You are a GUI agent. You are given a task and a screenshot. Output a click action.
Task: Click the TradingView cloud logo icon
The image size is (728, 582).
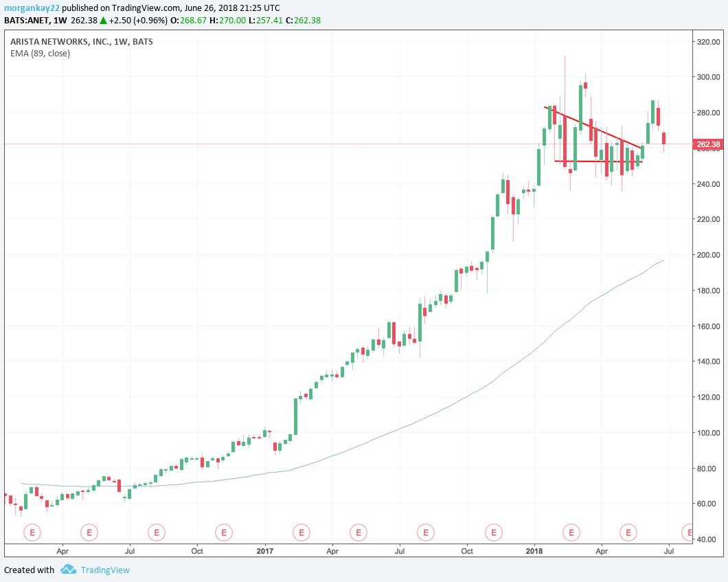pyautogui.click(x=68, y=570)
